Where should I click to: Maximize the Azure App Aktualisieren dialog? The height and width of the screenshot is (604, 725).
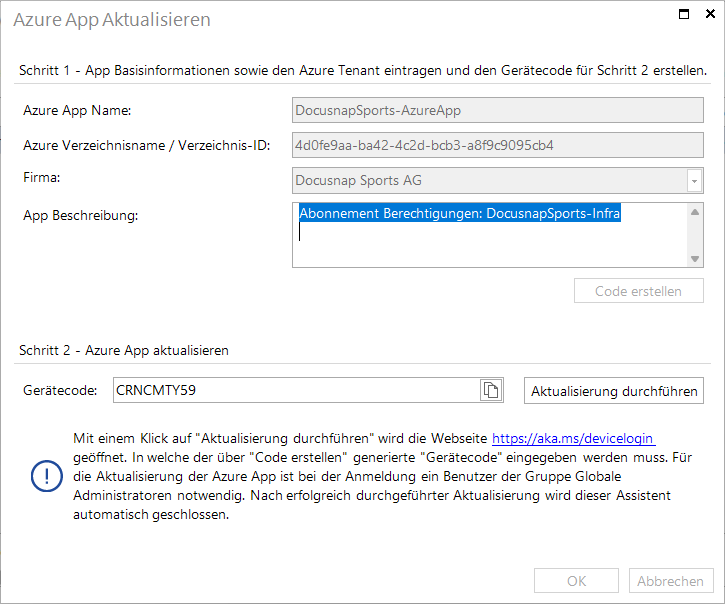point(684,14)
